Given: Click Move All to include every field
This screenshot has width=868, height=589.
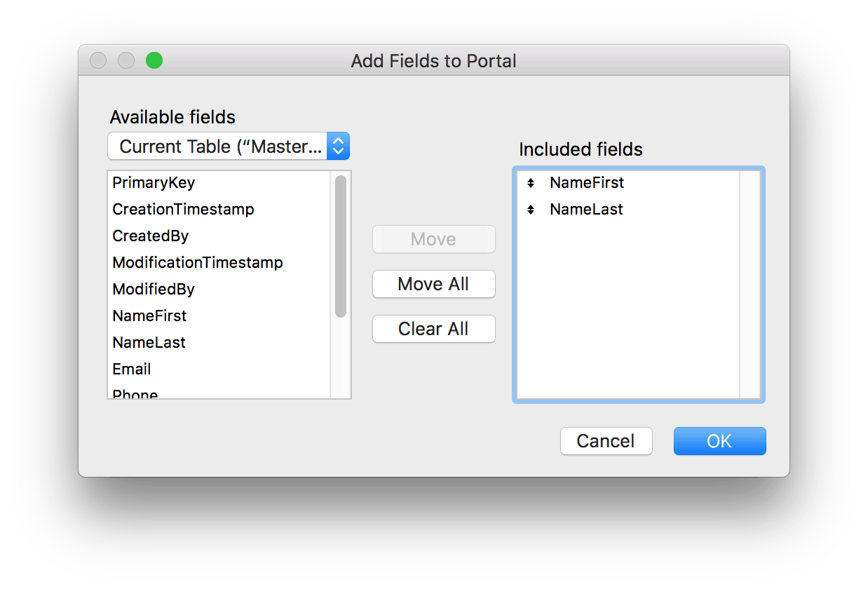Looking at the screenshot, I should (x=433, y=284).
